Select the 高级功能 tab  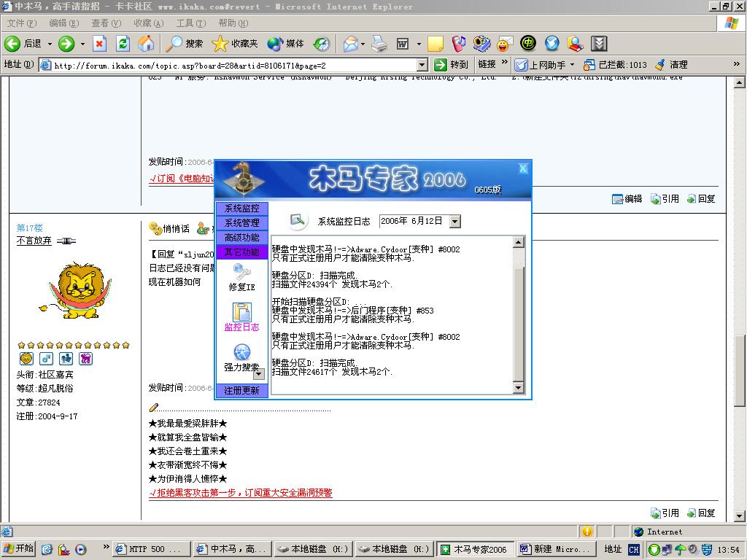242,237
